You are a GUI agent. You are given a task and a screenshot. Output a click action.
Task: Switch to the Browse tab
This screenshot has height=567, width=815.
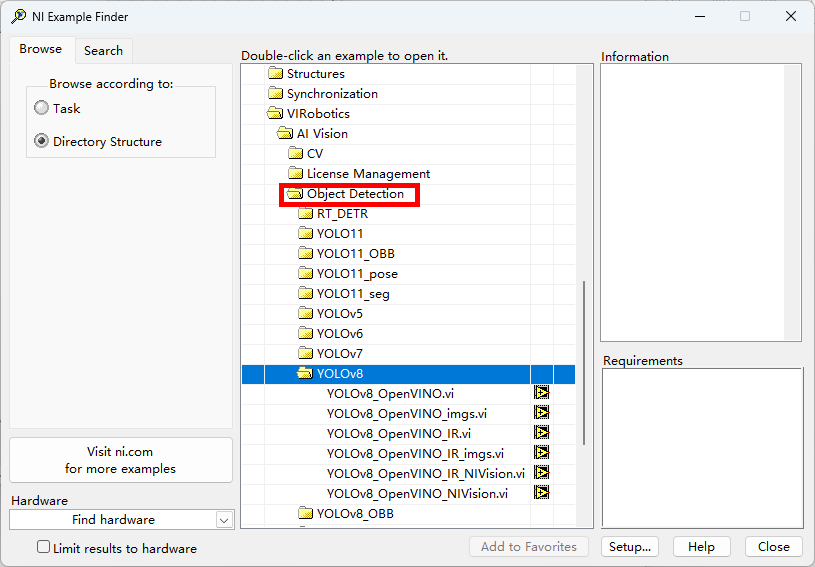[x=40, y=49]
